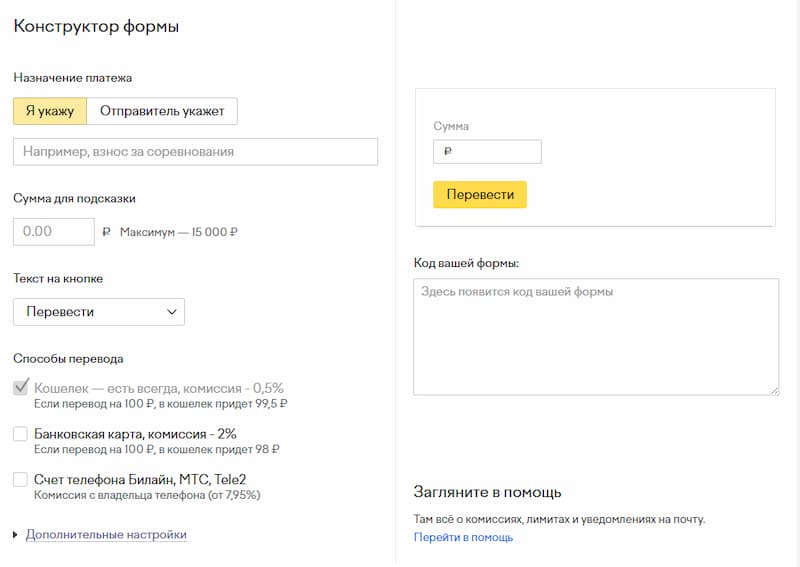Select the "Я укажу" payment purpose option
Image resolution: width=800 pixels, height=567 pixels.
pos(50,111)
